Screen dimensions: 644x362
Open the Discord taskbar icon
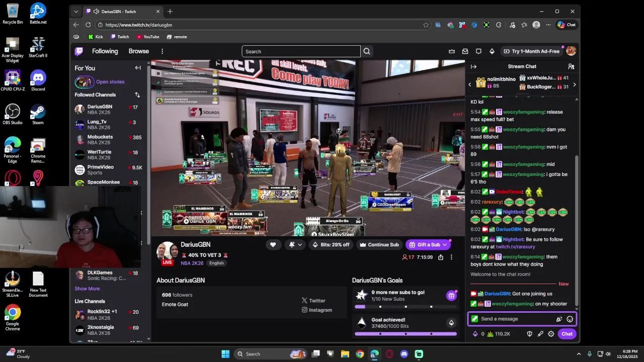(x=404, y=354)
